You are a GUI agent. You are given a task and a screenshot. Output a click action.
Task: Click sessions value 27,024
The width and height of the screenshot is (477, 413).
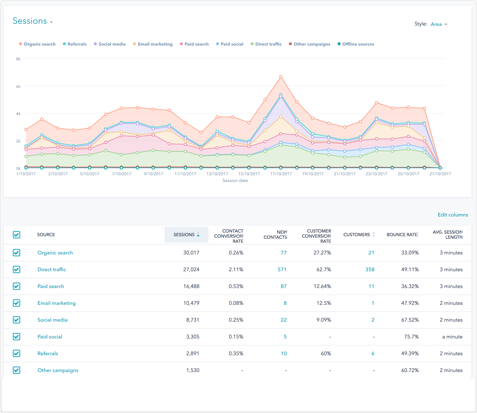coord(191,269)
